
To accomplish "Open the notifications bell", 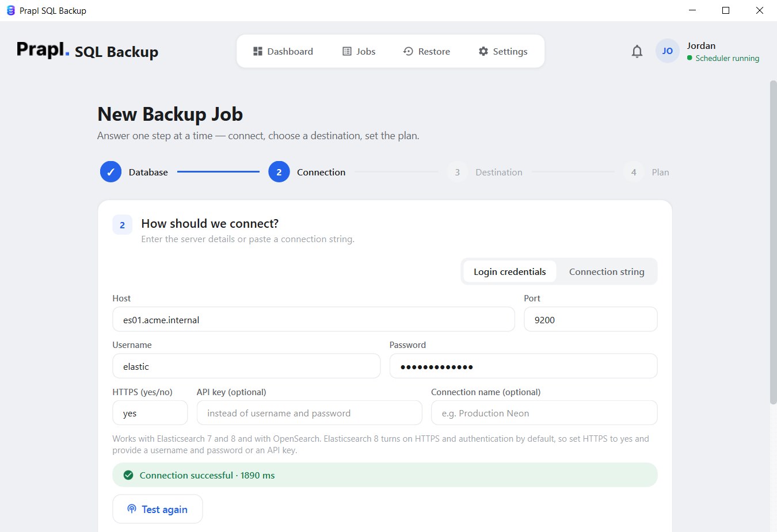I will [x=637, y=52].
